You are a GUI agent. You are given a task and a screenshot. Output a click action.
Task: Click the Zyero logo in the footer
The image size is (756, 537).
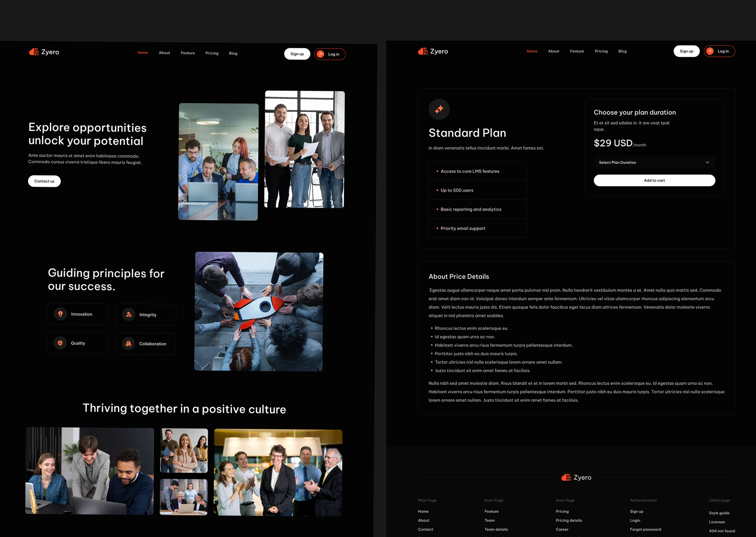576,477
